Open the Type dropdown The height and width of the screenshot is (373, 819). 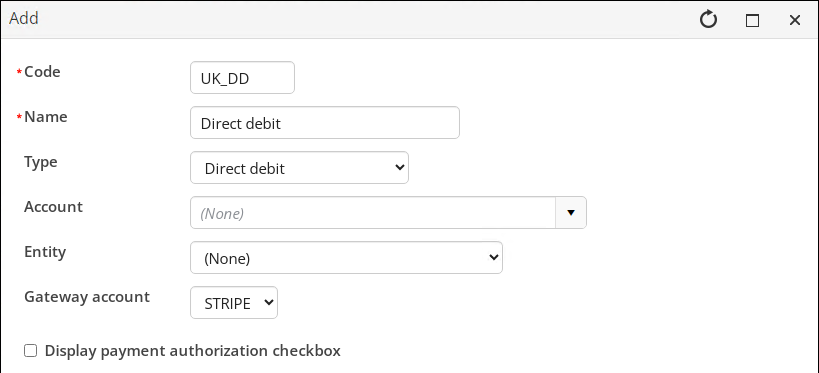tap(299, 168)
